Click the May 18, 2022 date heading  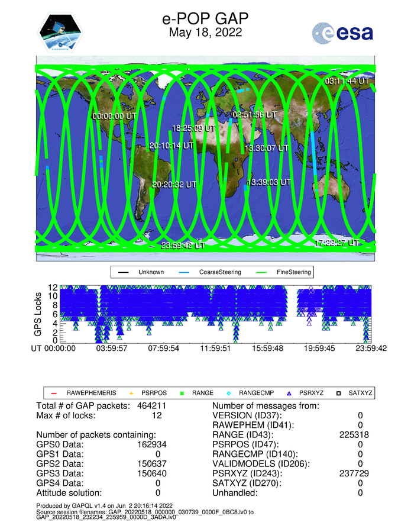205,33
